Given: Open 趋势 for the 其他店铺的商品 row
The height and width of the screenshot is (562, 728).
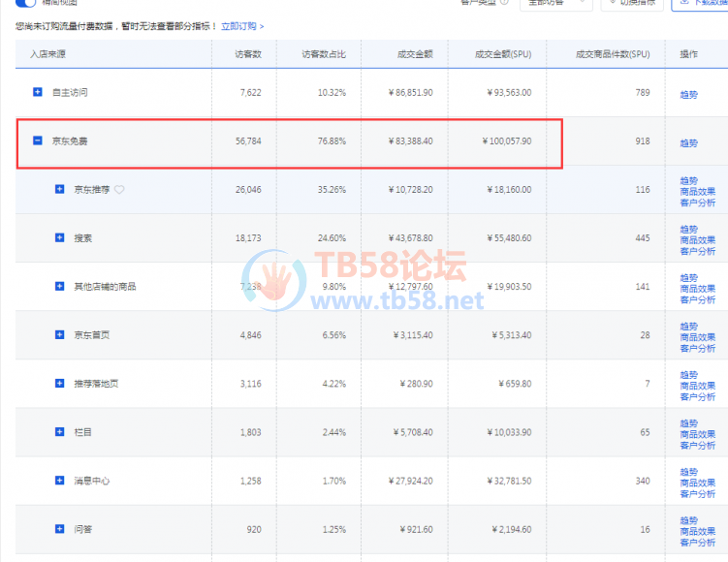Looking at the screenshot, I should point(688,277).
